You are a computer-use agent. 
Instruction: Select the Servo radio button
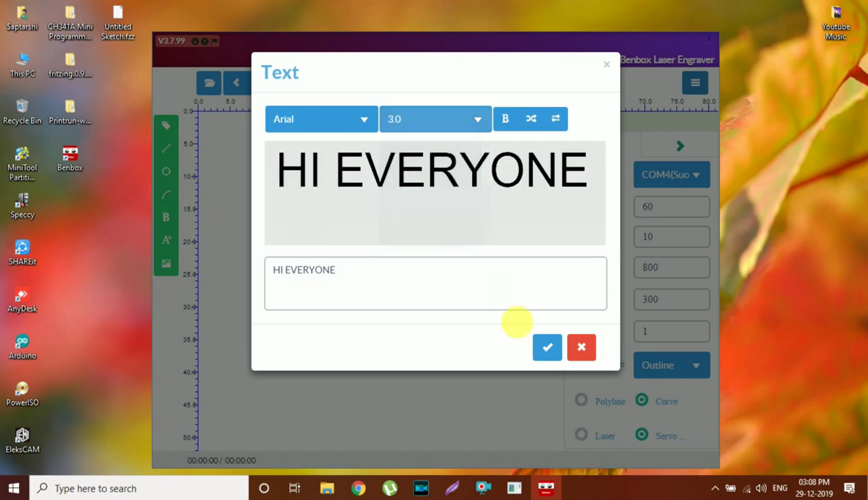[x=642, y=434]
